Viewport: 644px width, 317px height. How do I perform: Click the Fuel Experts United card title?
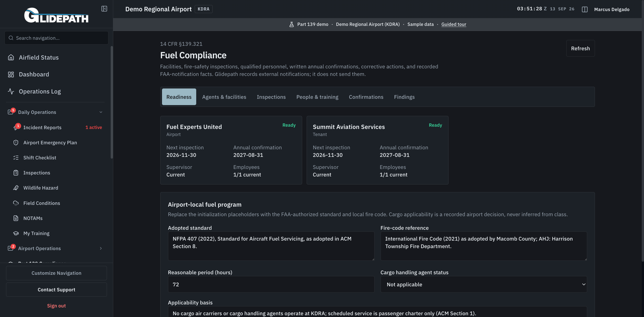pos(194,127)
